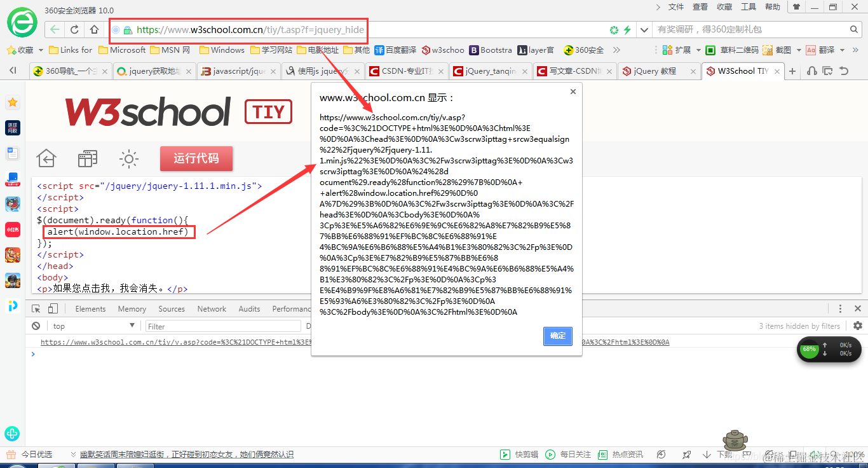Click the clear console icon
This screenshot has height=468, width=868.
pyautogui.click(x=36, y=326)
